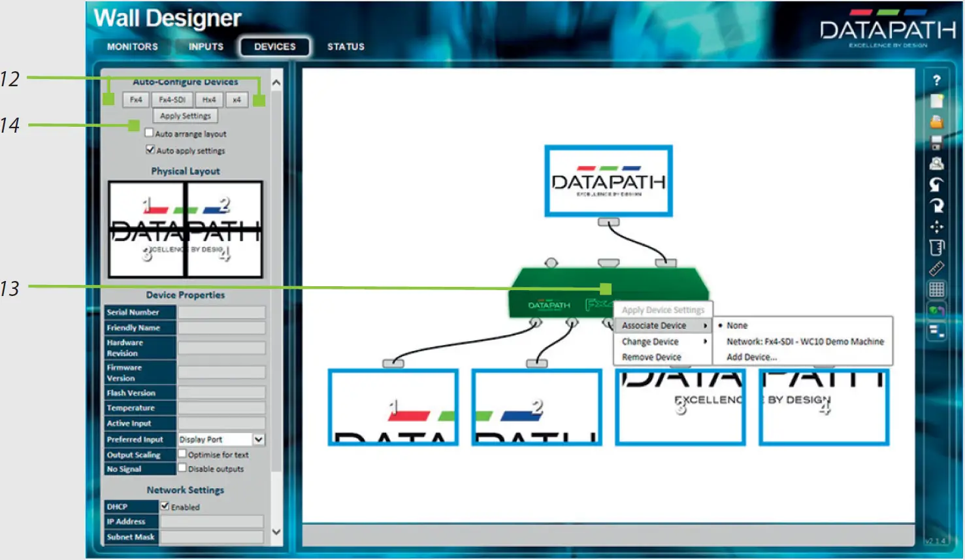Screen dimensions: 965x560
Task: Enable Auto arrange layout
Action: point(148,133)
